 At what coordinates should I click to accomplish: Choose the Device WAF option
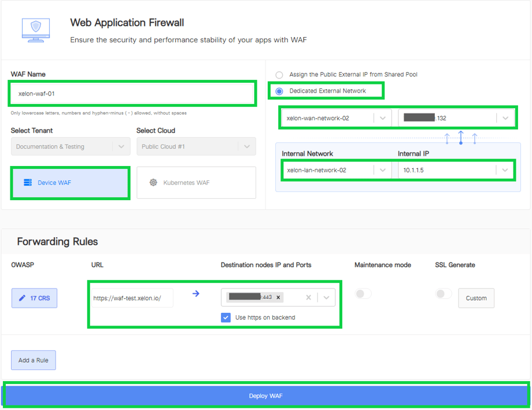point(70,183)
